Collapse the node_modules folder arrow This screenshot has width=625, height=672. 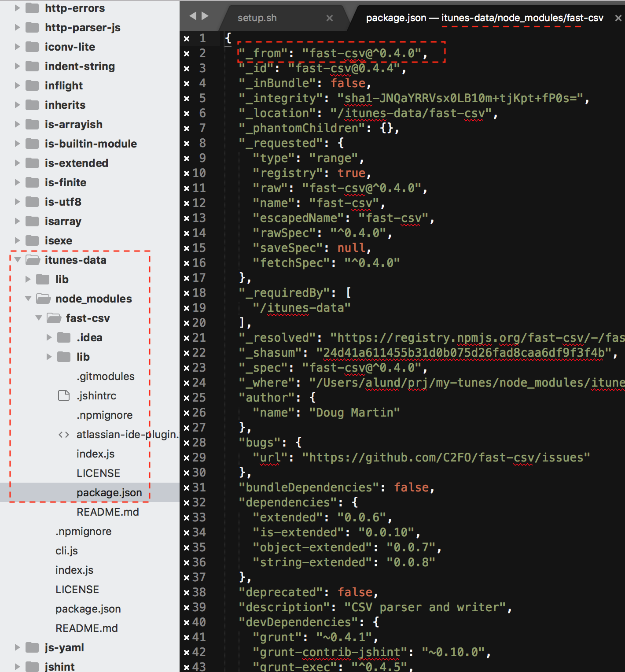[28, 299]
